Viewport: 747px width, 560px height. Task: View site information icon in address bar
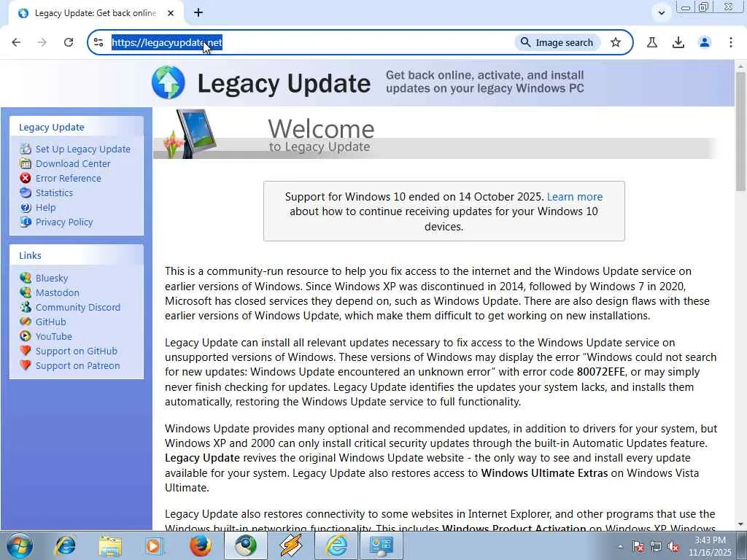pos(98,42)
